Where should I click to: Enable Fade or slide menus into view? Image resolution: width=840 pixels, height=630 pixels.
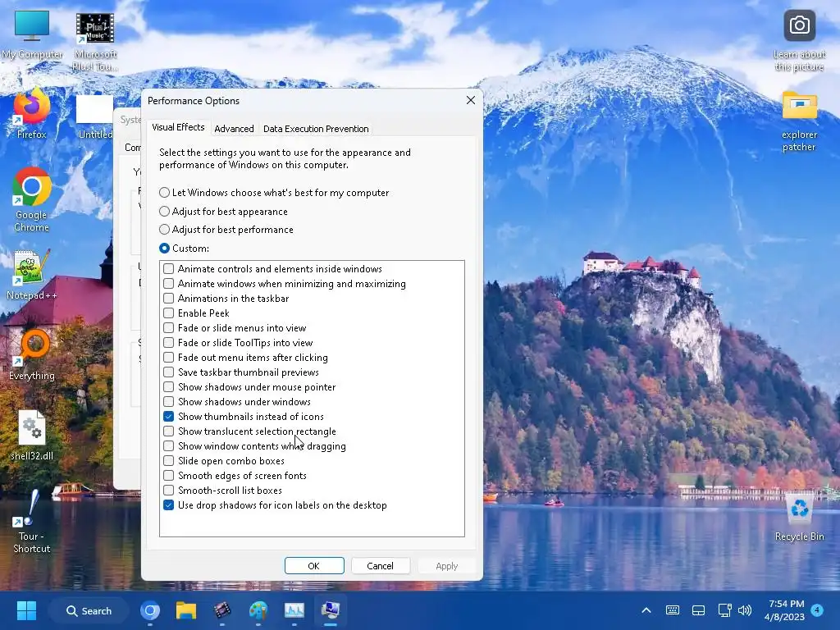168,328
